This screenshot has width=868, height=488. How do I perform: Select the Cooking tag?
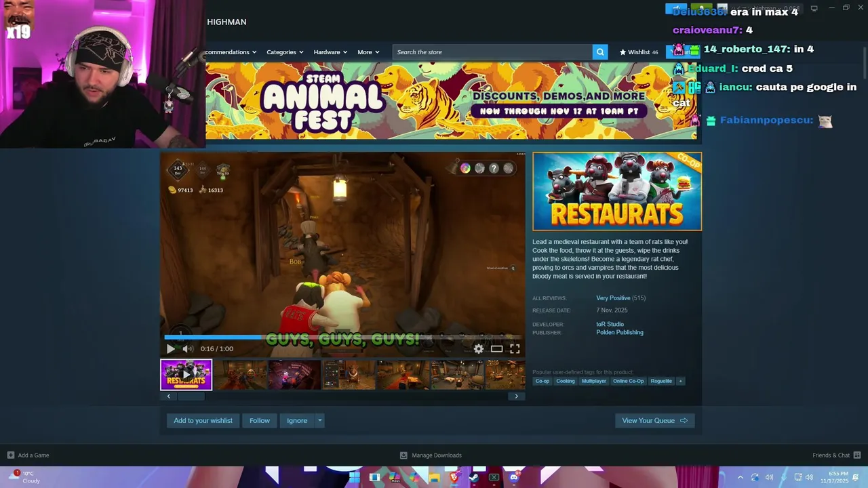566,381
